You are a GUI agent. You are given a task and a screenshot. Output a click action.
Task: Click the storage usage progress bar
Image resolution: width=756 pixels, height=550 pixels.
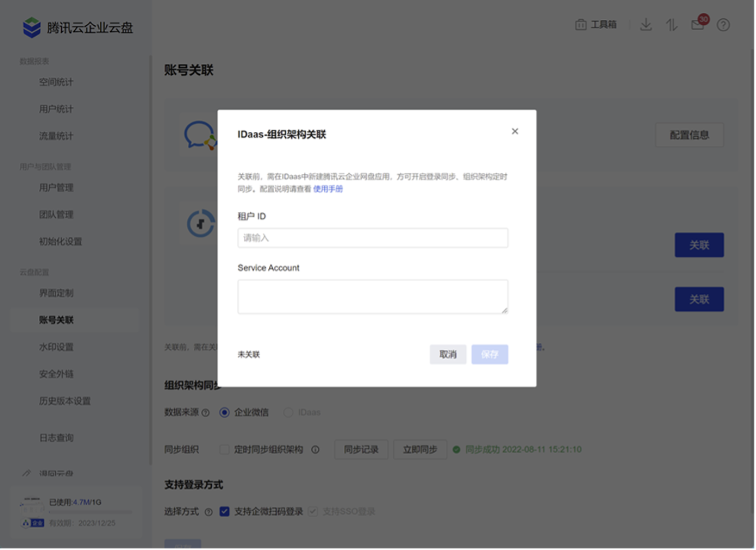91,513
